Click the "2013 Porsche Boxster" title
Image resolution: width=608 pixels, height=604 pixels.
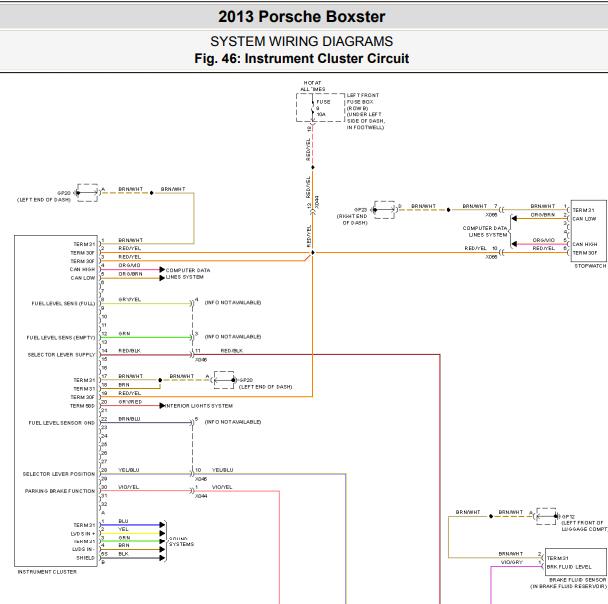click(301, 17)
